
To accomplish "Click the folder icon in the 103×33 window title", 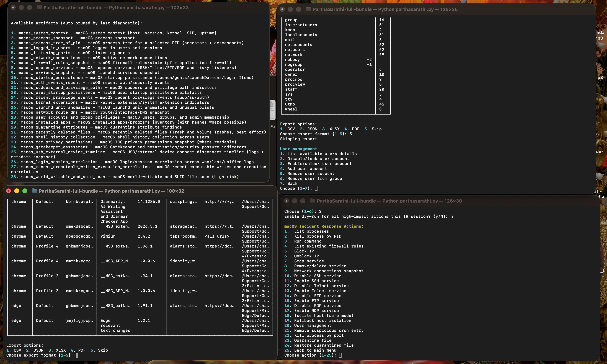I will 39,7.
